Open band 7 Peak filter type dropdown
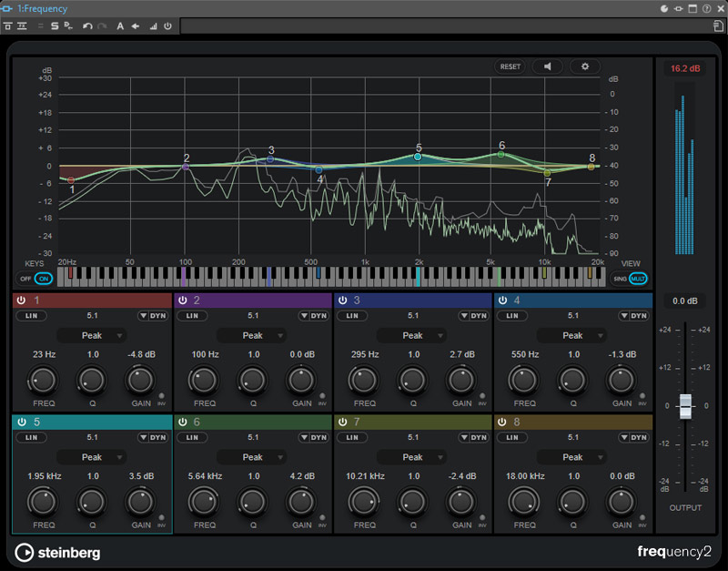 (413, 457)
